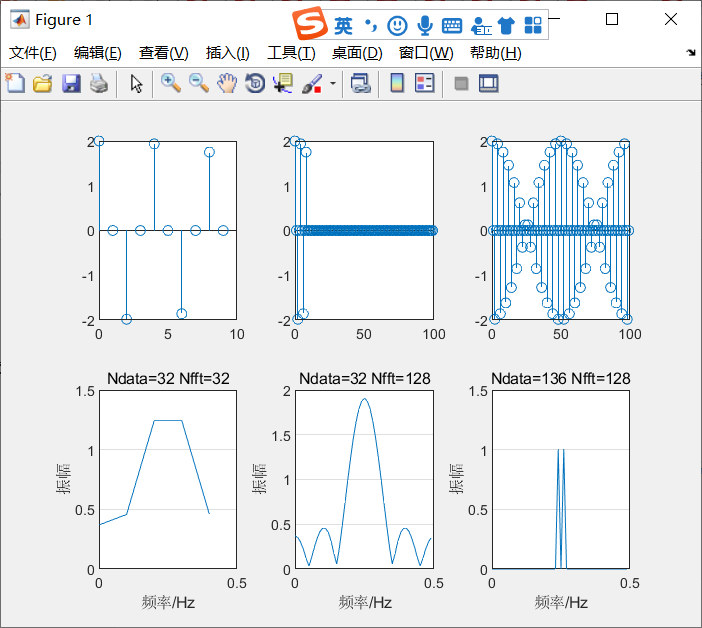Select the Edit Plot arrow tool

[x=136, y=83]
